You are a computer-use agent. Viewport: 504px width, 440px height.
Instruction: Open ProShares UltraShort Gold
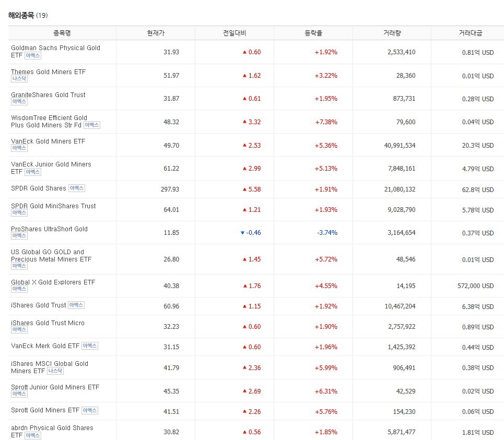click(49, 229)
